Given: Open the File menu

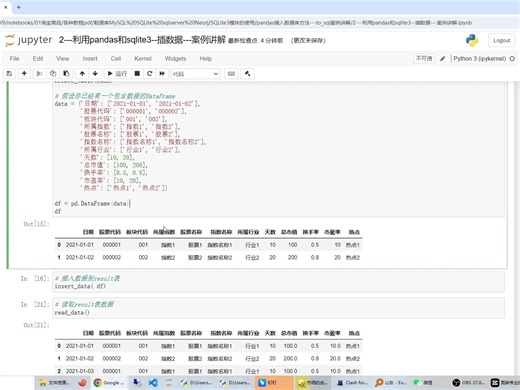Looking at the screenshot, I should point(14,58).
